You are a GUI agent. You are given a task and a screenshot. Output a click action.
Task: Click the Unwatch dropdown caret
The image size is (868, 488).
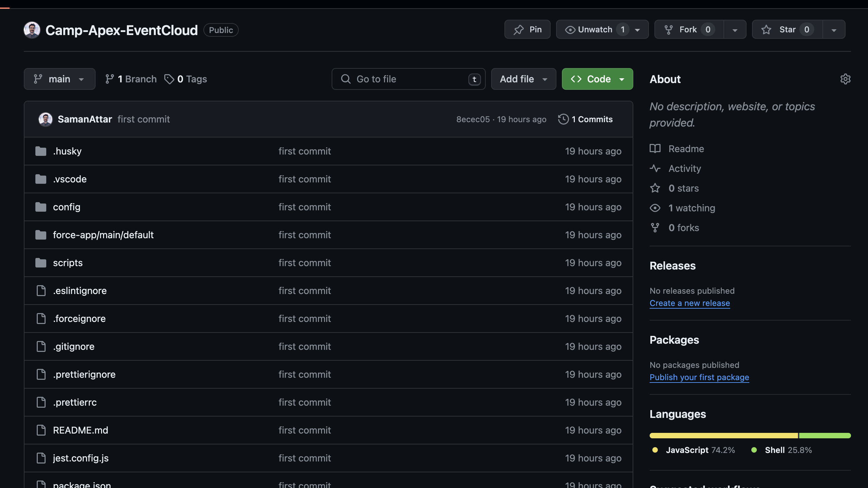click(637, 30)
